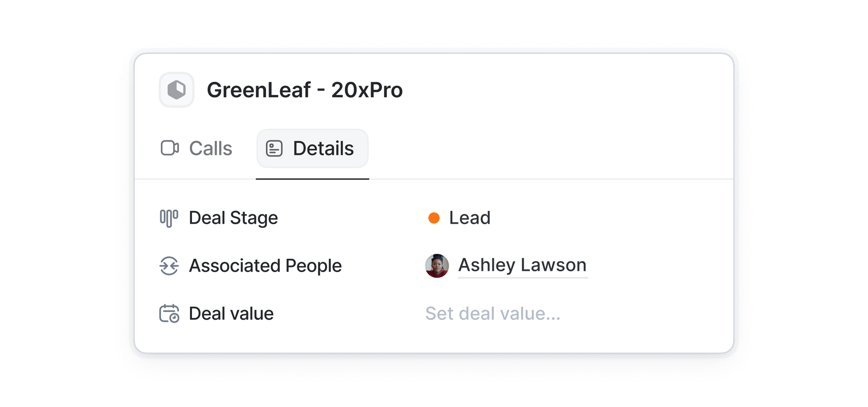This screenshot has width=868, height=407.
Task: Click the Deal Stage kanban columns icon
Action: point(169,218)
